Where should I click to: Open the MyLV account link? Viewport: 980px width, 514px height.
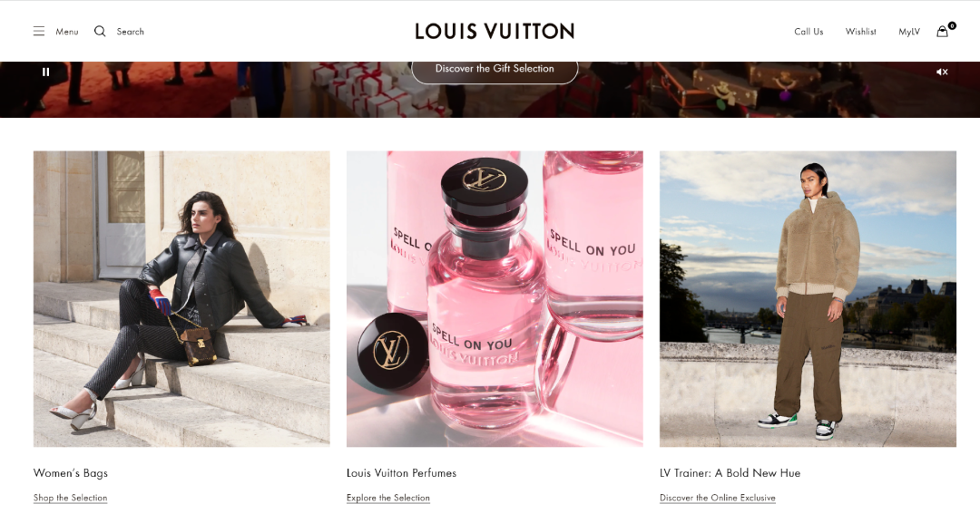[x=909, y=31]
